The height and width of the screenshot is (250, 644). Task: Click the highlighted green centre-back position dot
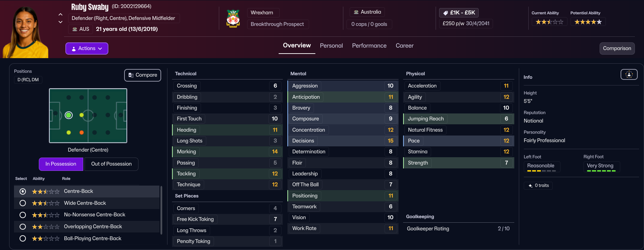pos(69,115)
